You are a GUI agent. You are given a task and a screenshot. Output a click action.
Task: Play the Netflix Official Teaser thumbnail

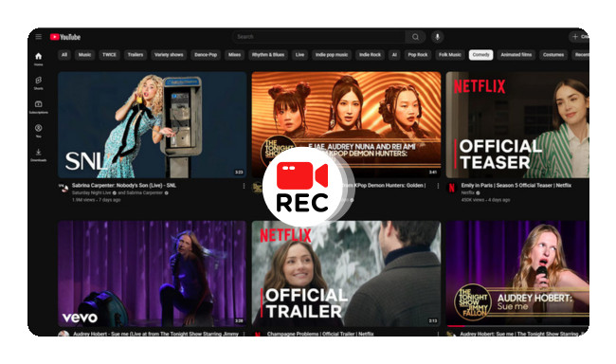pyautogui.click(x=517, y=124)
